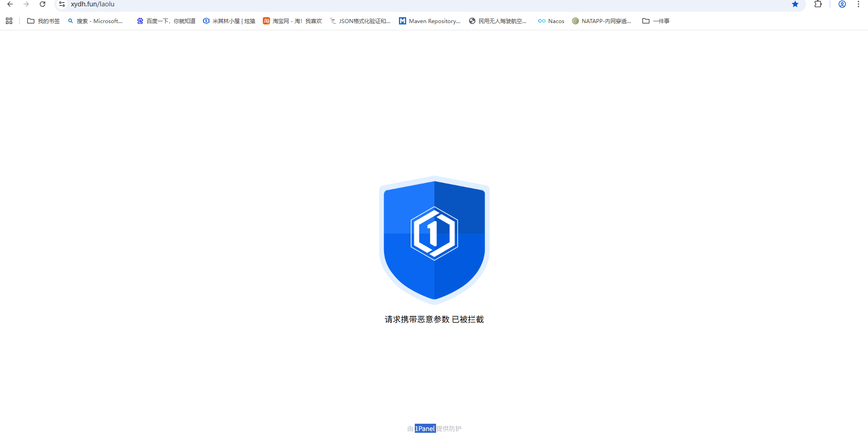Click the browser forward arrow
The height and width of the screenshot is (445, 868).
coord(26,4)
